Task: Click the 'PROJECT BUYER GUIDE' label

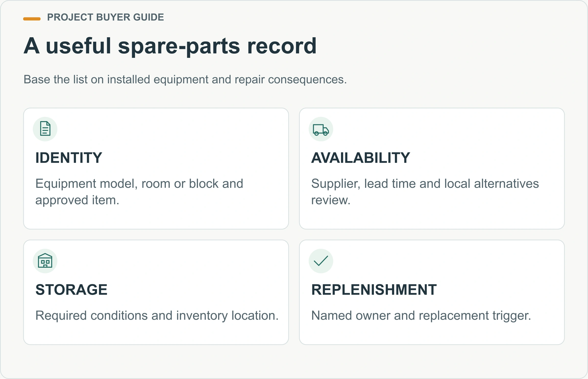Action: pos(106,17)
